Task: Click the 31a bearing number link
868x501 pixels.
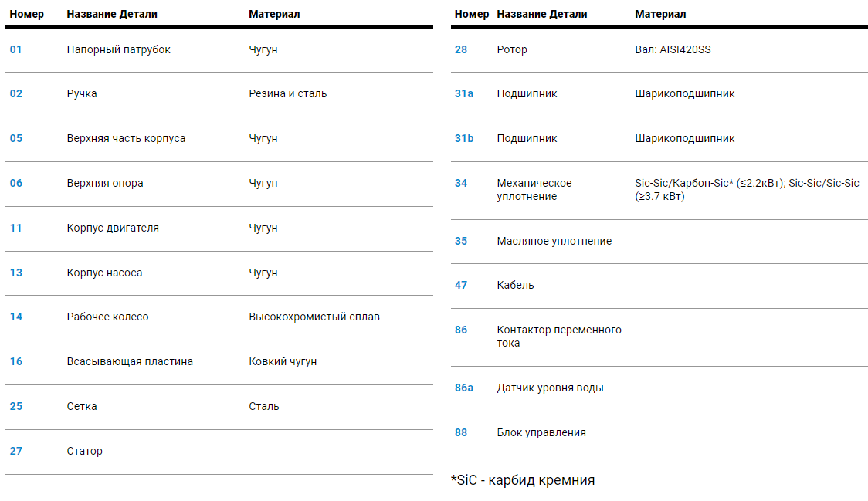Action: pyautogui.click(x=464, y=93)
